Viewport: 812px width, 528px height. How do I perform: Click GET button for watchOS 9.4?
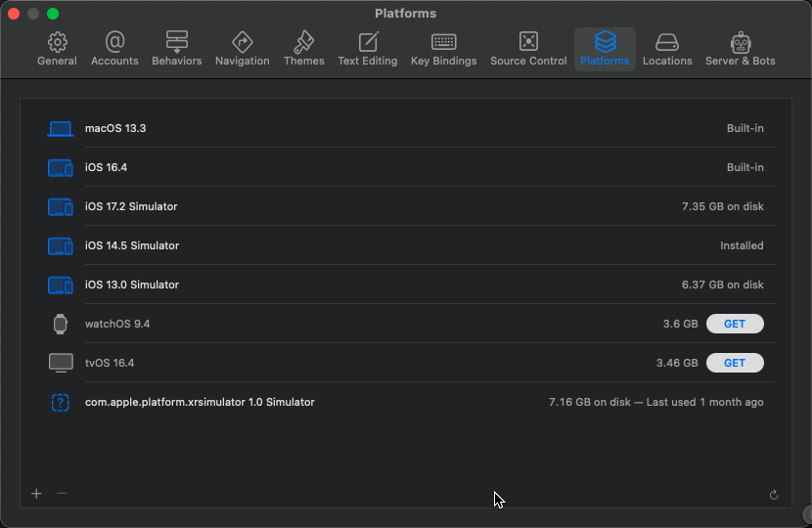(735, 324)
